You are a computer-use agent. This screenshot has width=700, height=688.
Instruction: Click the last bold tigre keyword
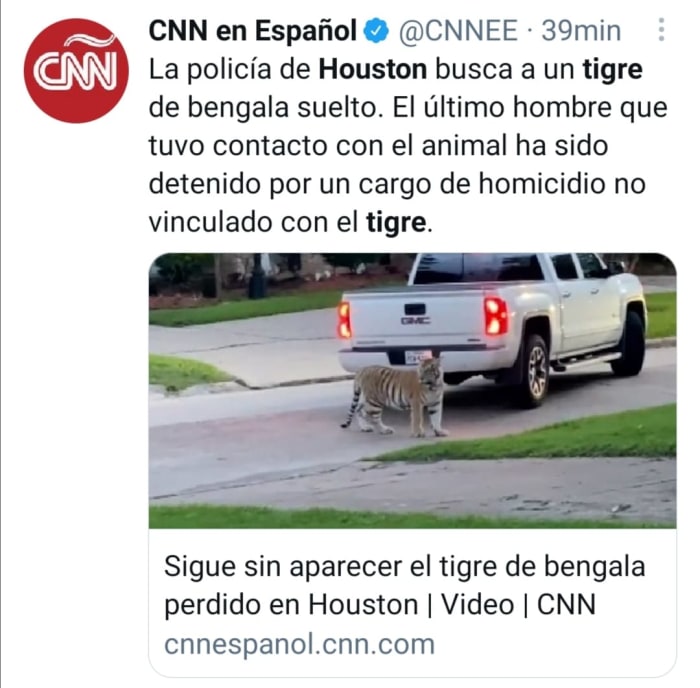click(x=396, y=223)
